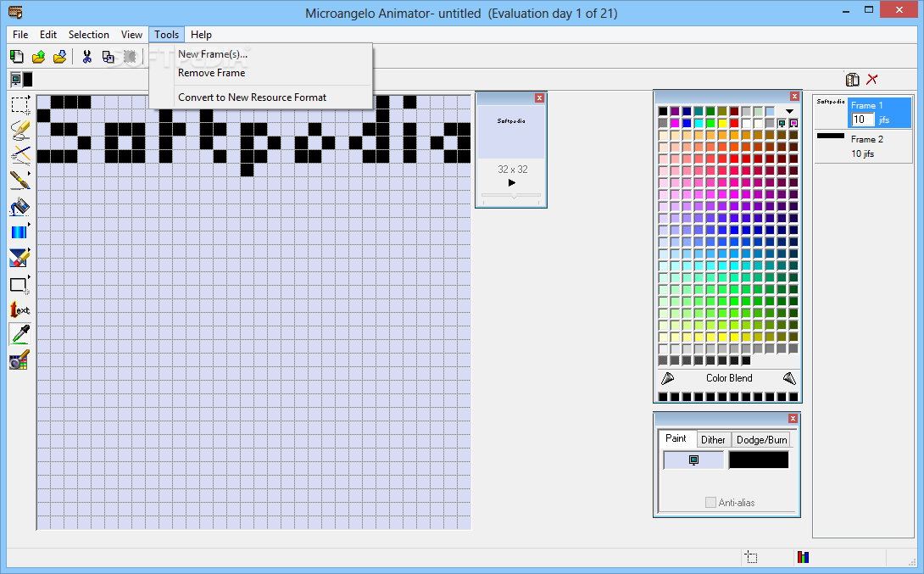Click the Frame 1 jifs duration field

(x=862, y=120)
